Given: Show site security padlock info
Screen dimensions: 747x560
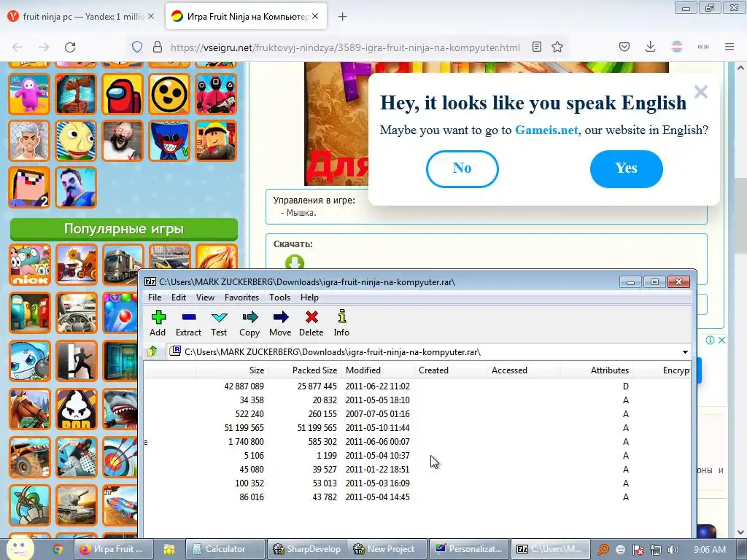Looking at the screenshot, I should (x=158, y=47).
